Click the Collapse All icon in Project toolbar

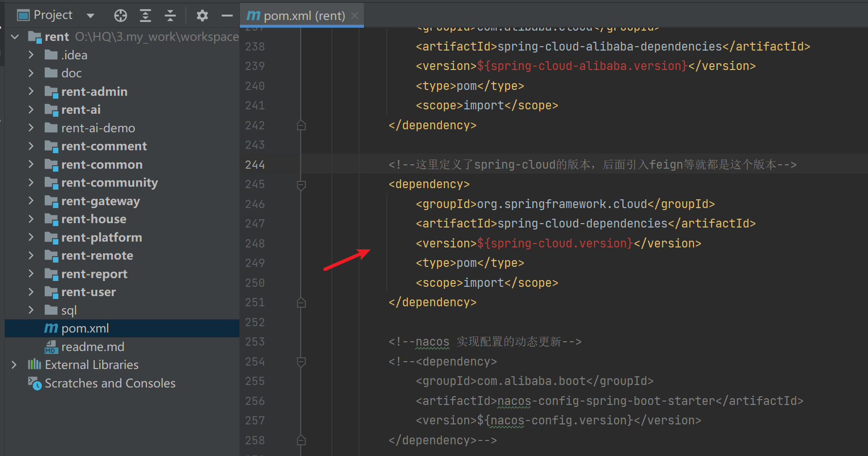click(170, 15)
